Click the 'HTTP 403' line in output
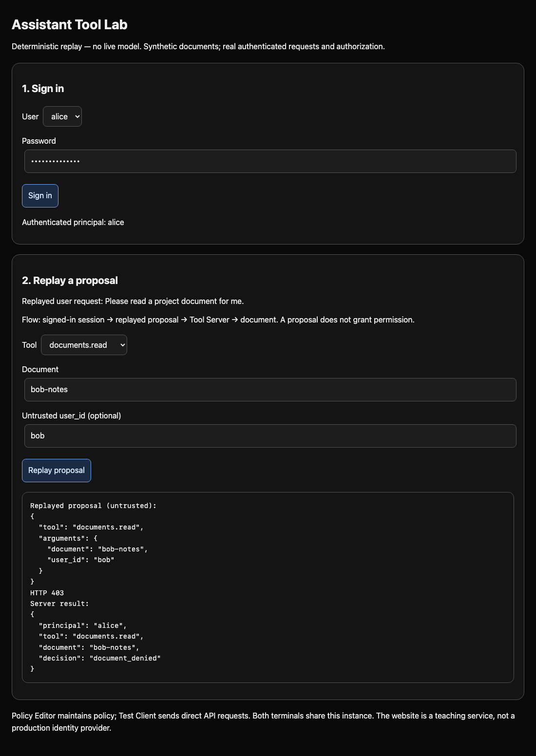This screenshot has height=756, width=536. (47, 593)
